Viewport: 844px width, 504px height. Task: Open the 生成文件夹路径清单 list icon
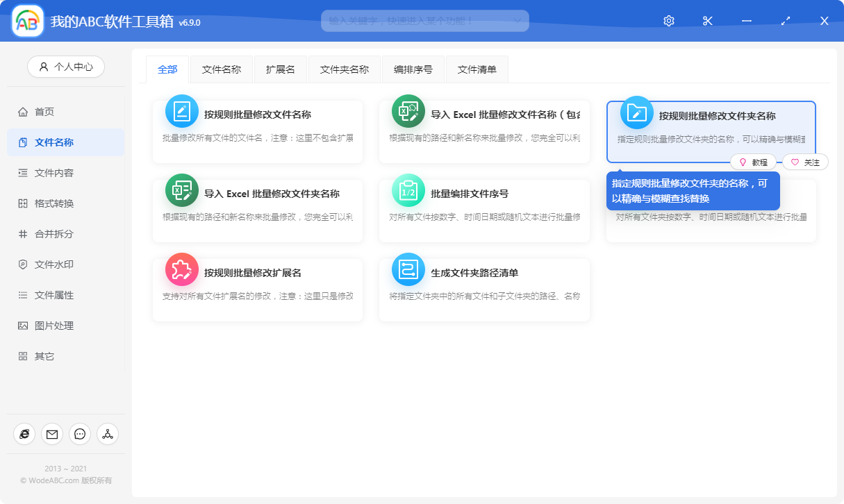(x=408, y=271)
